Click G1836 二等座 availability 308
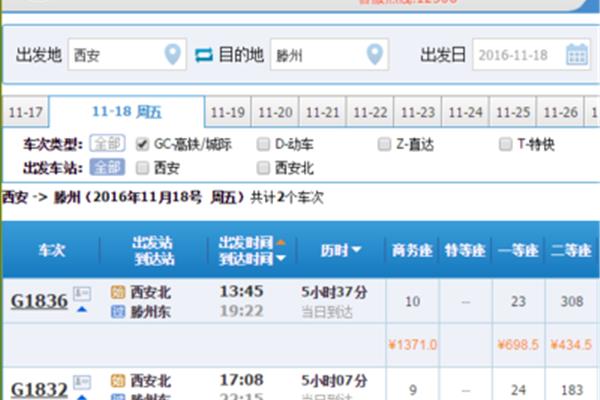 [572, 301]
